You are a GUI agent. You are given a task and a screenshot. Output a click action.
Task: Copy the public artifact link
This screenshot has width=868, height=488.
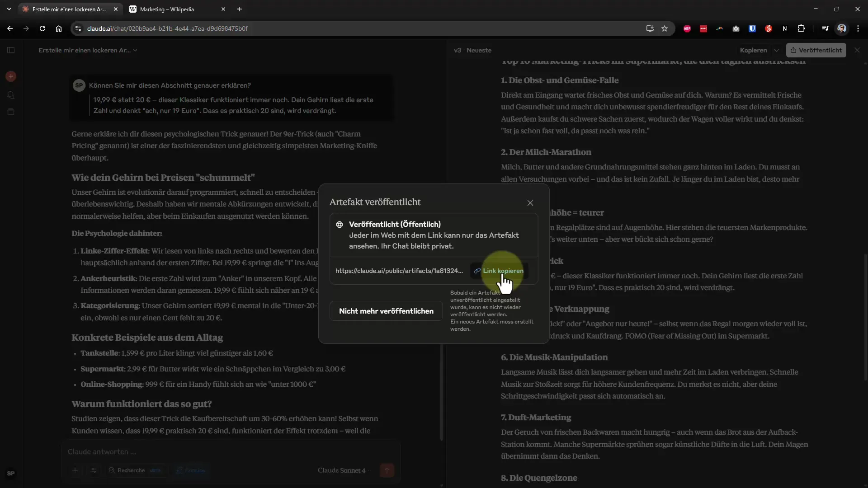[x=499, y=271]
